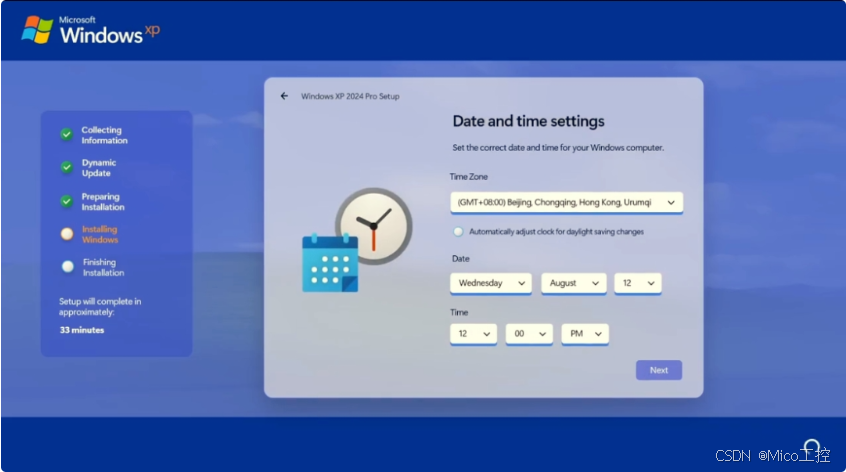Click the Finishing Installation step label

pos(104,267)
